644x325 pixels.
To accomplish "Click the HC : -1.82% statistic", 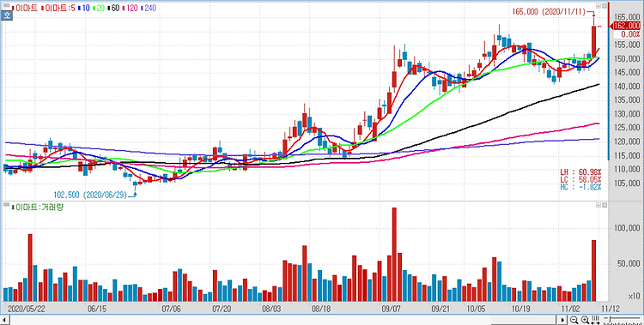I will pos(580,187).
